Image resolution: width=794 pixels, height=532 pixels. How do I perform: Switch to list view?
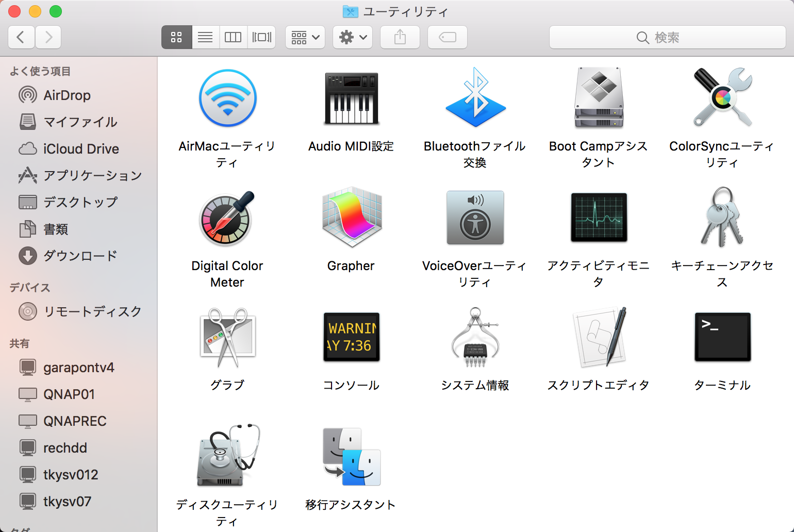tap(205, 37)
